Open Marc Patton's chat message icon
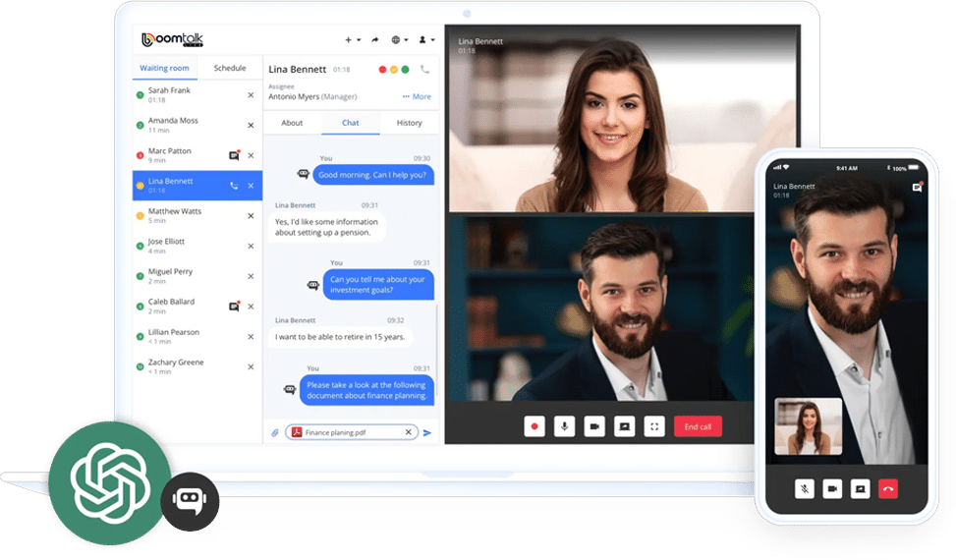The image size is (956, 560). click(x=234, y=155)
